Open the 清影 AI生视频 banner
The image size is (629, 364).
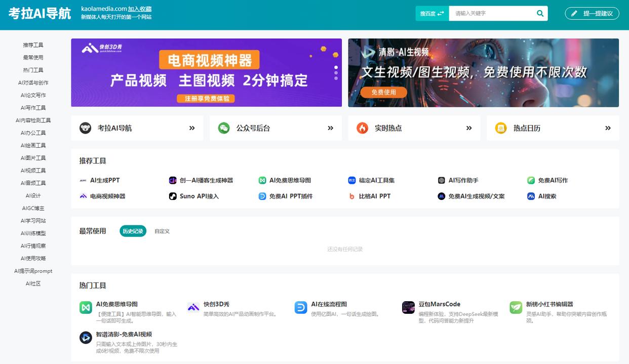tap(483, 73)
